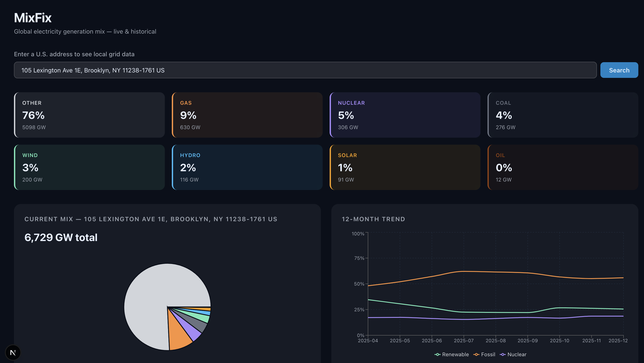Click the Next.js dev tools icon
Image resolution: width=644 pixels, height=363 pixels.
pyautogui.click(x=13, y=353)
